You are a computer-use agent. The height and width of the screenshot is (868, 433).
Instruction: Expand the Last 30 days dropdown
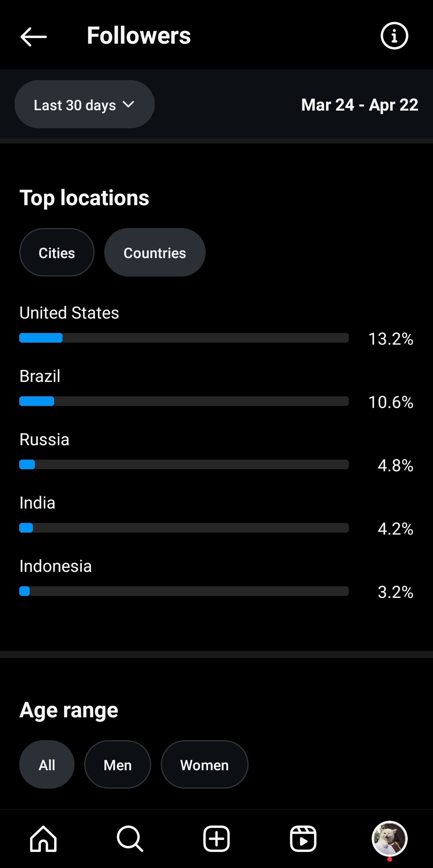(x=84, y=105)
